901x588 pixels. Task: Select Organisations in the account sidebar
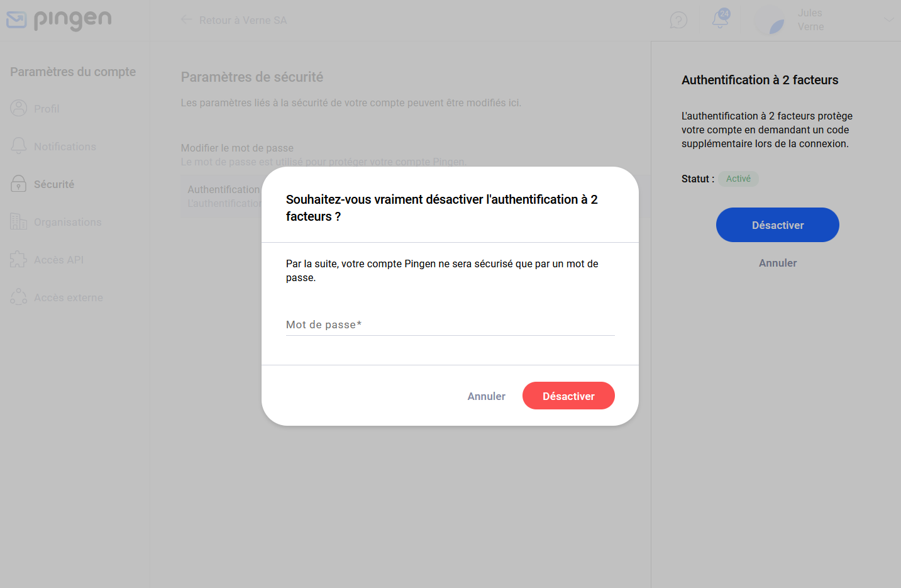[x=67, y=222]
